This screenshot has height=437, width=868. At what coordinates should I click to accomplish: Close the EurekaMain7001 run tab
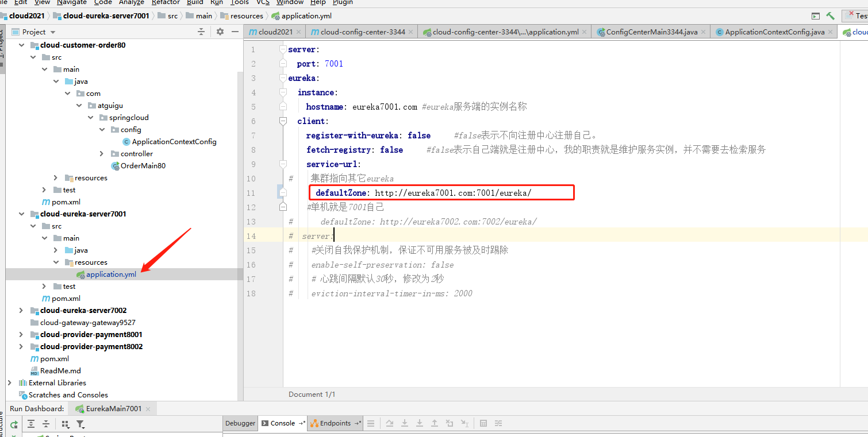click(148, 409)
